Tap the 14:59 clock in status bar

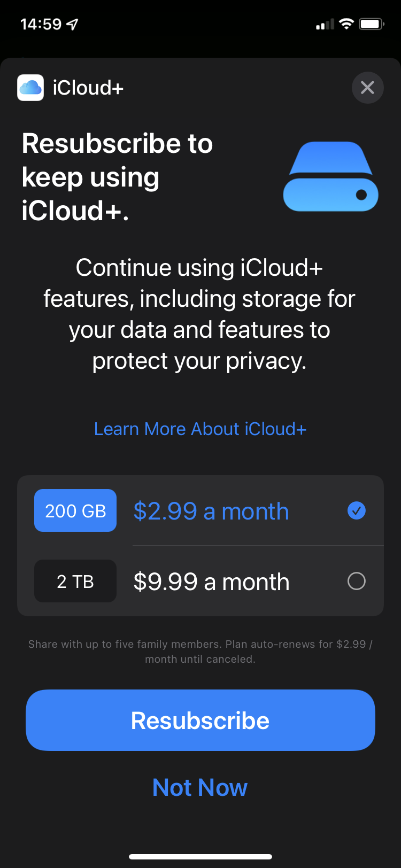[41, 24]
